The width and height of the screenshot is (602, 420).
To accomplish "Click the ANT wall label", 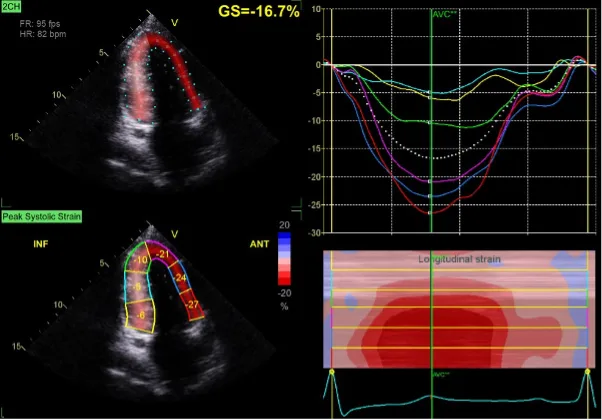I will coord(259,244).
